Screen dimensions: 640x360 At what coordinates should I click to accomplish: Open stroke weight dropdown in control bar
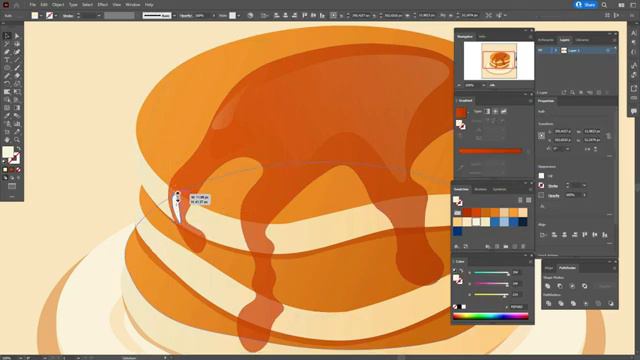point(99,16)
